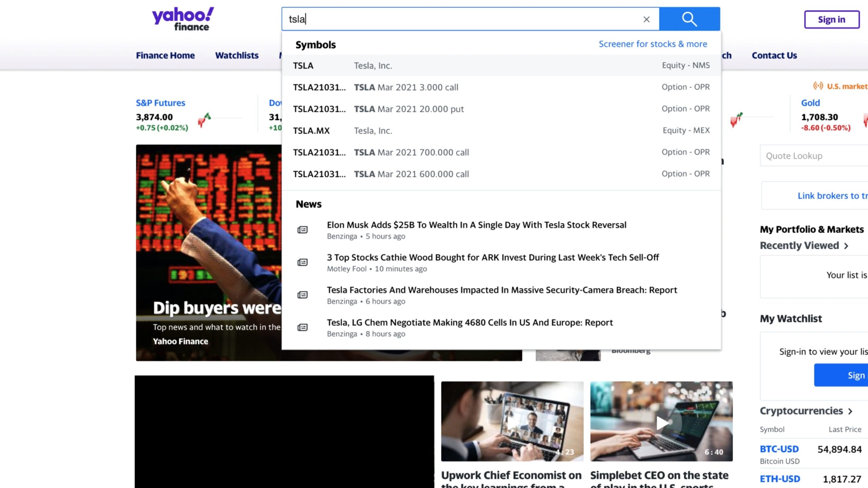Expand the Cryptocurrencies section chevron
The width and height of the screenshot is (868, 488).
[x=850, y=411]
